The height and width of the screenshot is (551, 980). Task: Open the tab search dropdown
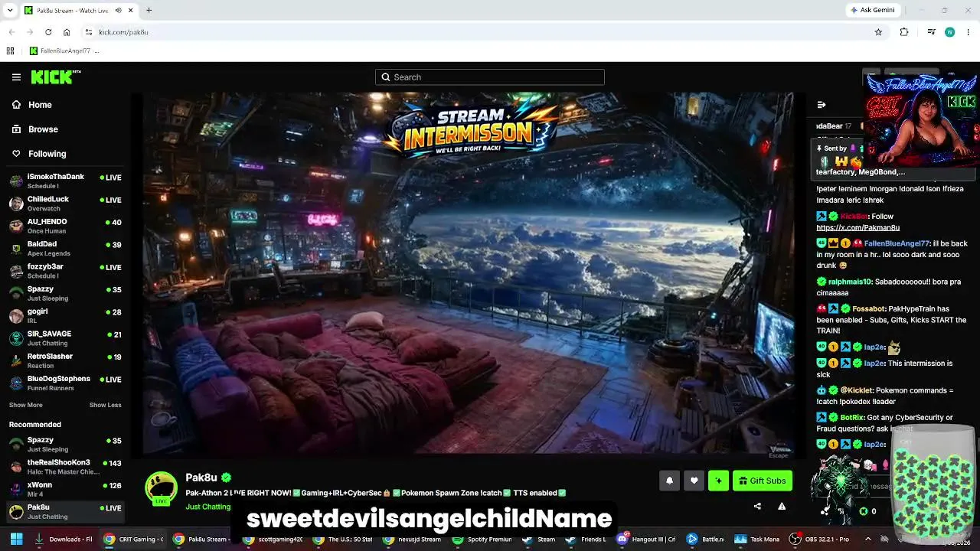(10, 11)
